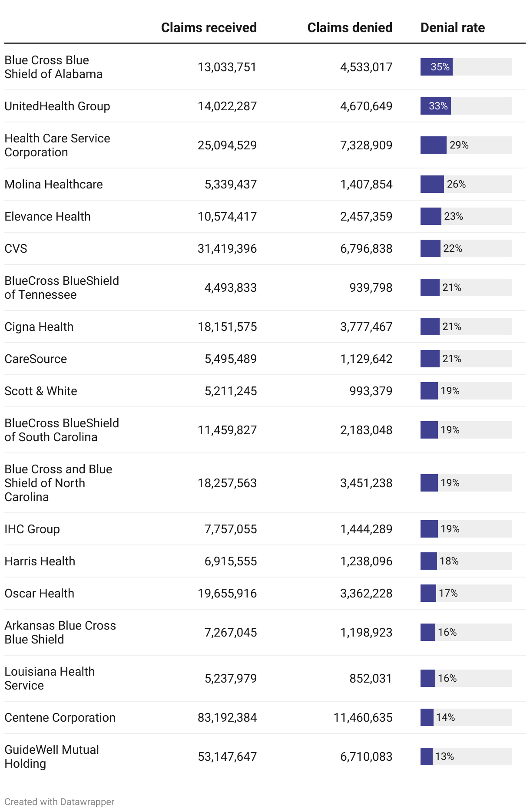
Task: Select claims received value 83,192,384
Action: [x=227, y=717]
